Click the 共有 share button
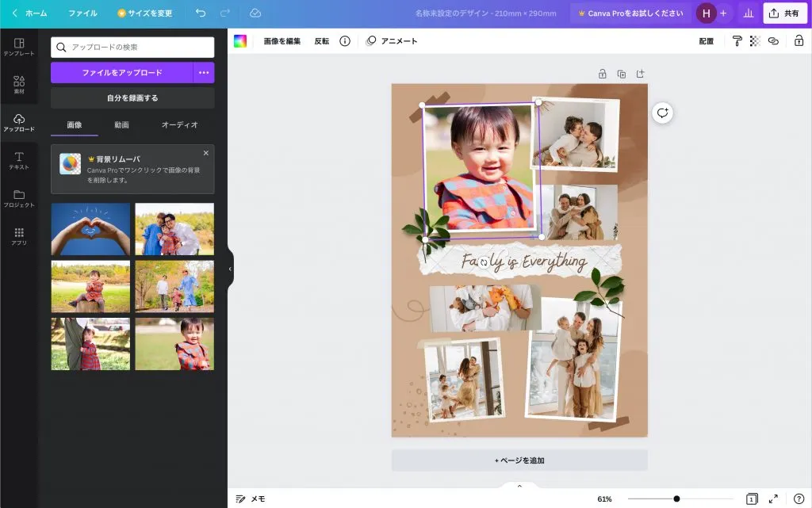This screenshot has width=812, height=508. (784, 13)
